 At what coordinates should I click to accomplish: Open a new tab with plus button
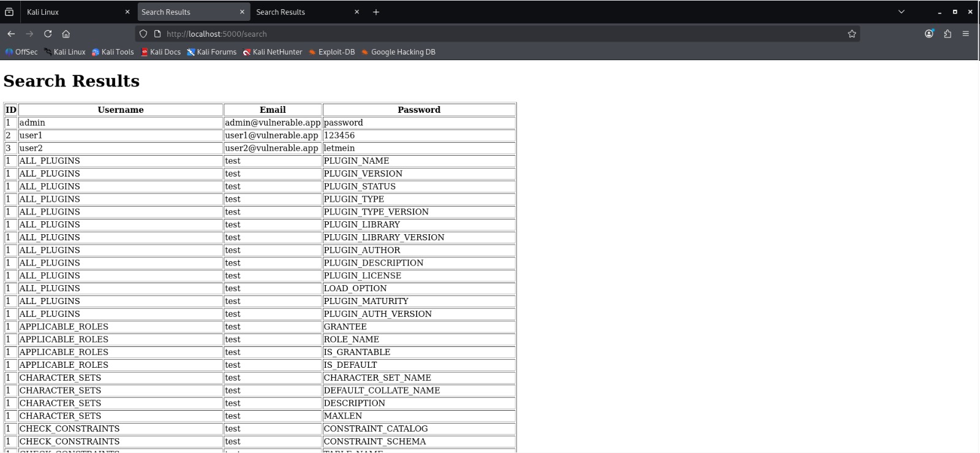(376, 12)
